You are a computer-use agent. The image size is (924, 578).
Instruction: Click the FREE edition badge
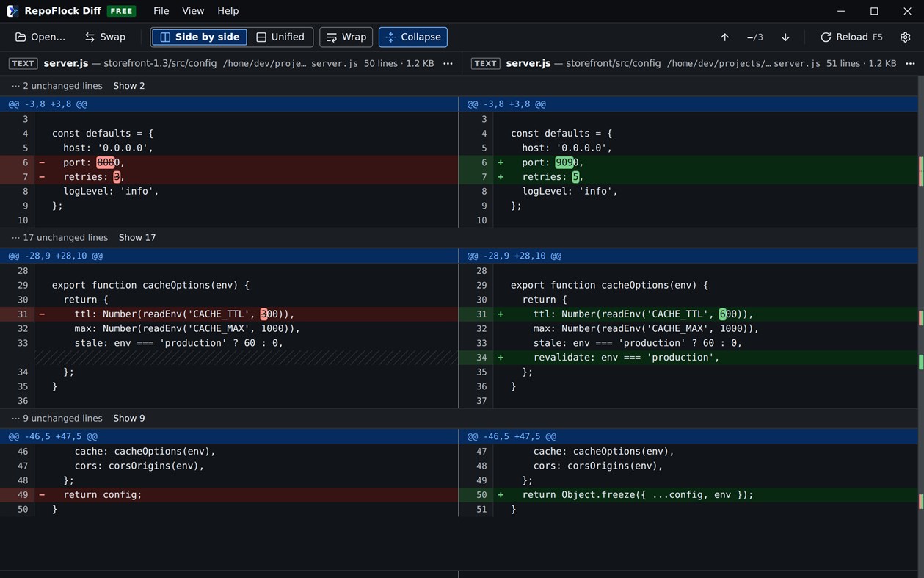(121, 11)
